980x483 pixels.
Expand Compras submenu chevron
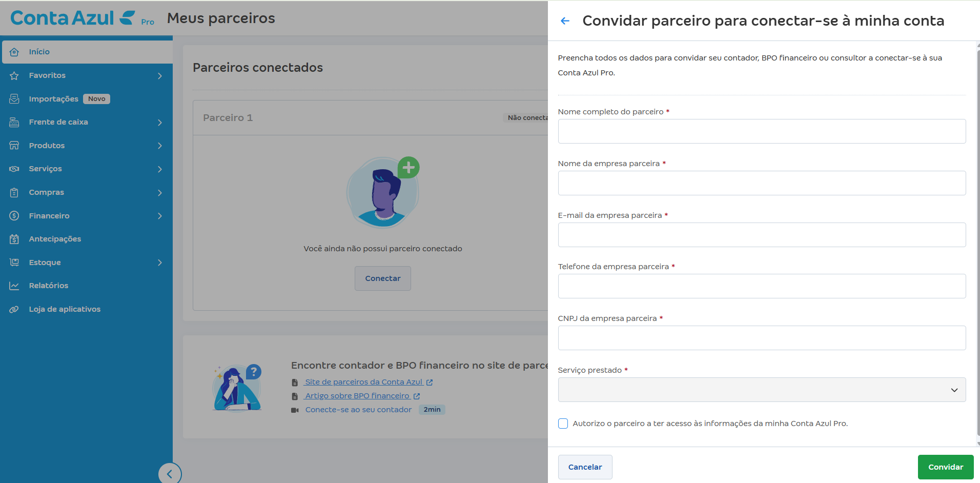(x=160, y=193)
